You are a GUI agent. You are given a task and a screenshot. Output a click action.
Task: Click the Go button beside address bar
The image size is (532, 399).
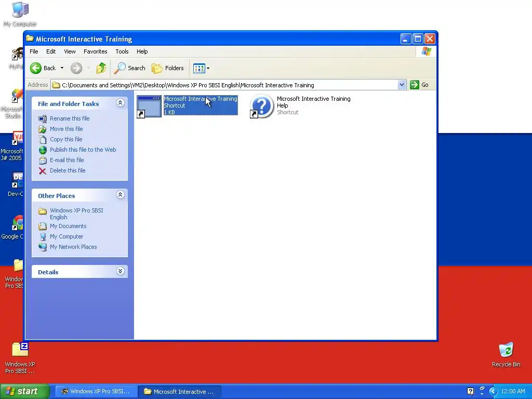point(419,85)
